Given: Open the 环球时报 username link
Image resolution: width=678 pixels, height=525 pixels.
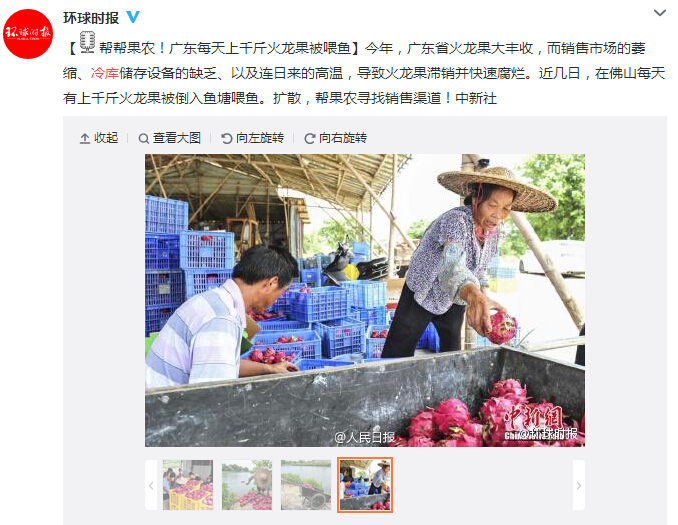Looking at the screenshot, I should 91,18.
